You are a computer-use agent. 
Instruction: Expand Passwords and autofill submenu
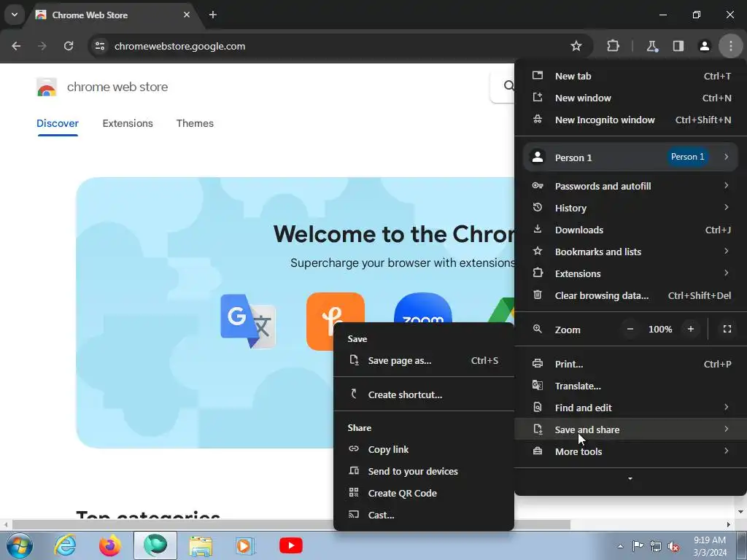[631, 186]
